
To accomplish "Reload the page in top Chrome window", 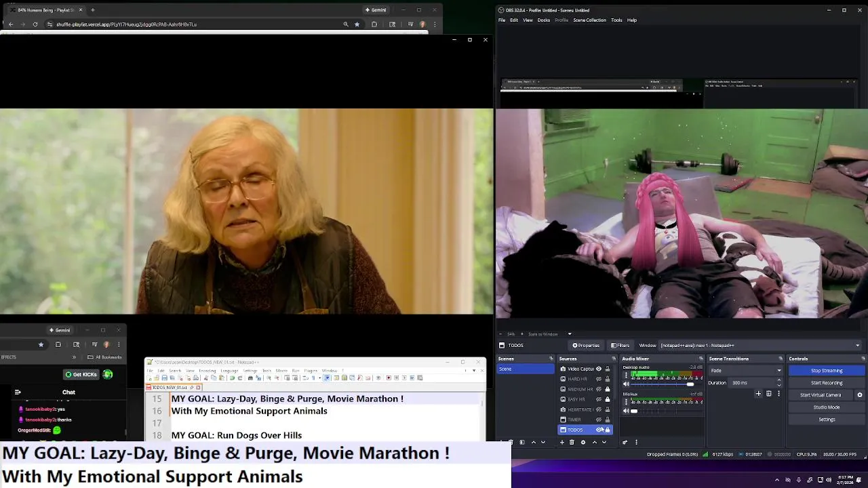I will click(35, 24).
